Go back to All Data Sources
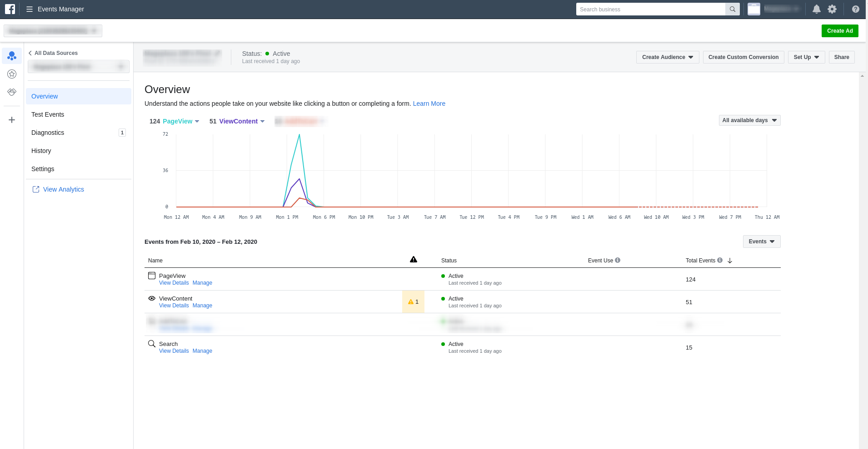The width and height of the screenshot is (868, 449). [x=56, y=53]
